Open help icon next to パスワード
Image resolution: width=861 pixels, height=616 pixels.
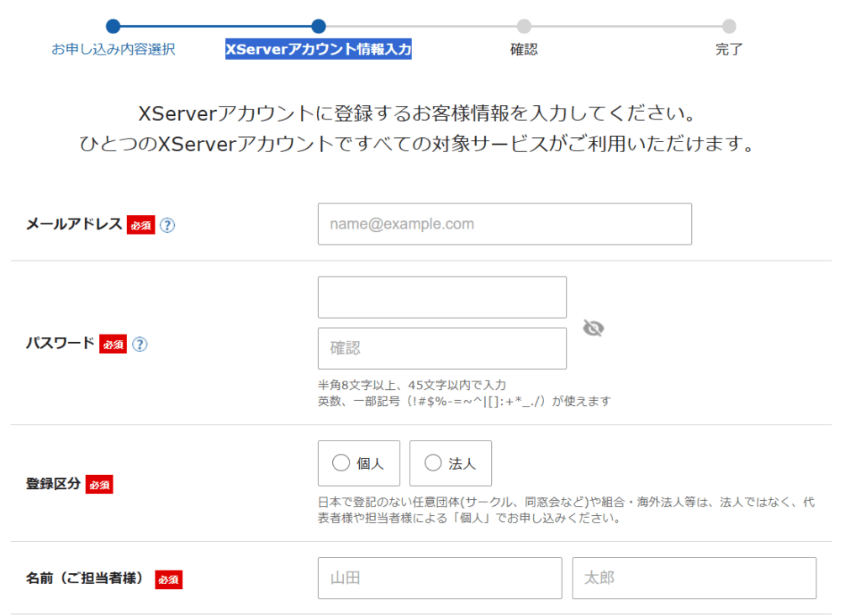(140, 345)
